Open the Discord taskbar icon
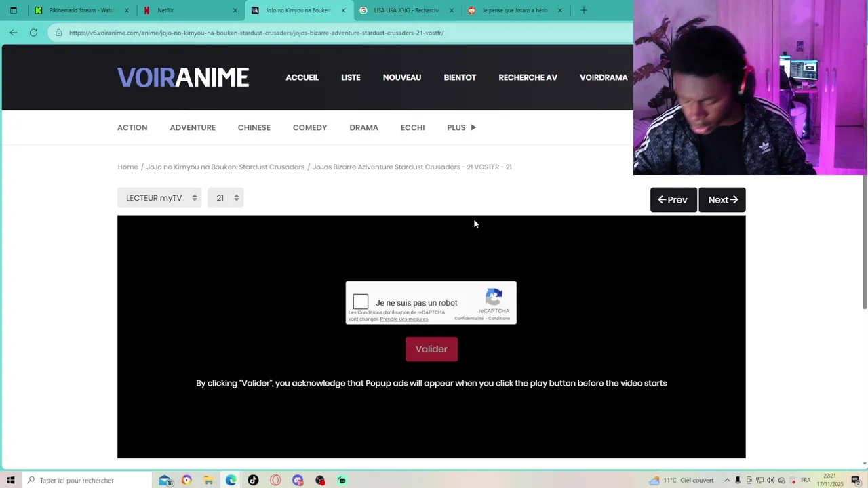This screenshot has width=868, height=488. (x=298, y=480)
